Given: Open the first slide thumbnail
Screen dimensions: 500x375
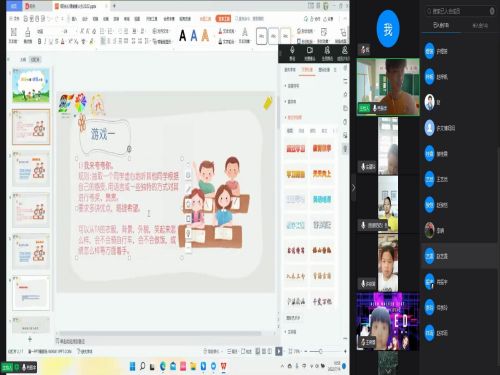Looking at the screenshot, I should pyautogui.click(x=31, y=86).
